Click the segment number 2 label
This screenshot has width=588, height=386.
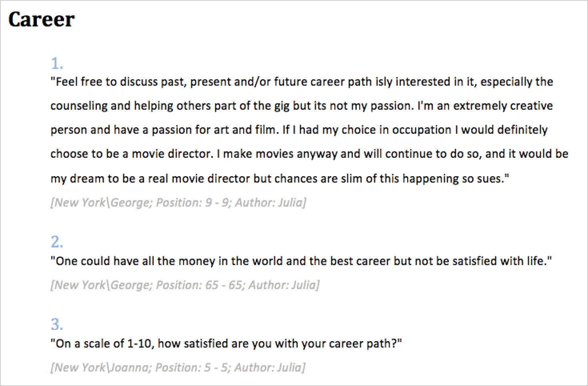click(x=57, y=242)
